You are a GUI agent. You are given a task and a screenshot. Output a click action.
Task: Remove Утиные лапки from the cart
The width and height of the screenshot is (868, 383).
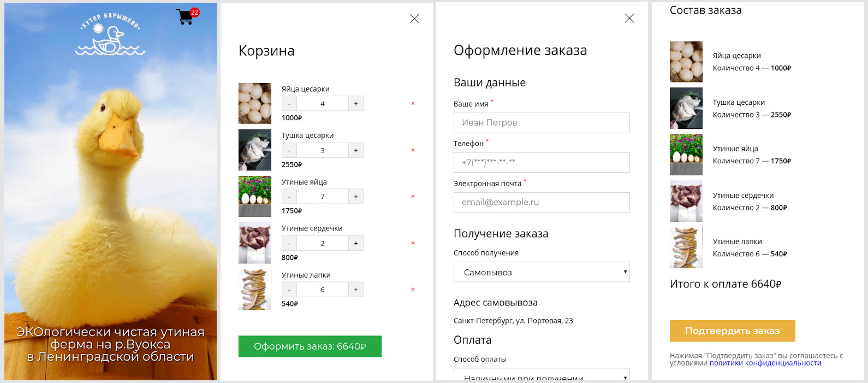coord(413,290)
